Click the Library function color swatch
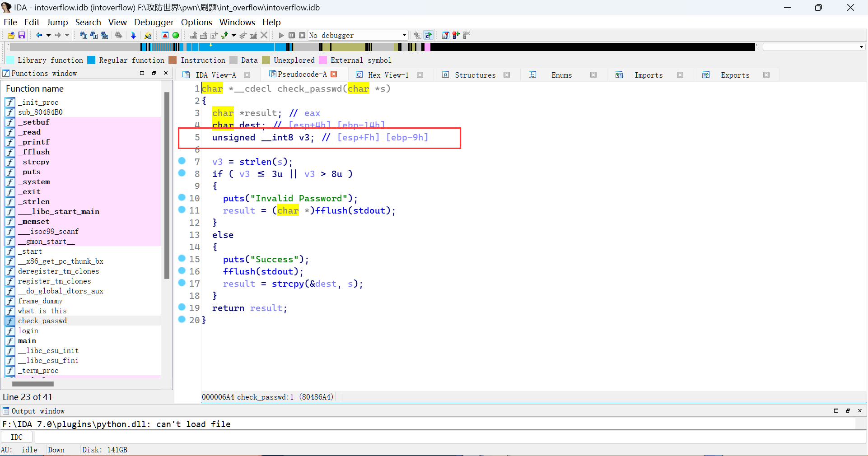 (10, 60)
